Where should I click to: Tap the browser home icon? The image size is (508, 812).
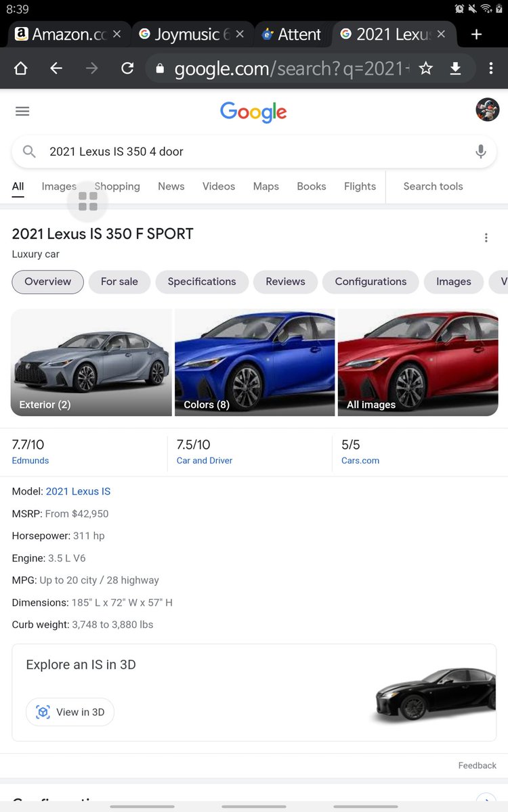[x=20, y=68]
